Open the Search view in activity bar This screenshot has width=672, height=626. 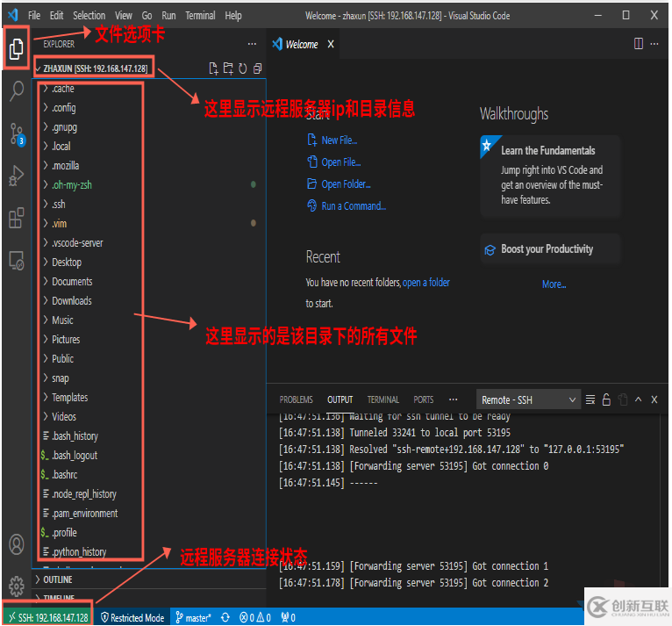tap(16, 91)
